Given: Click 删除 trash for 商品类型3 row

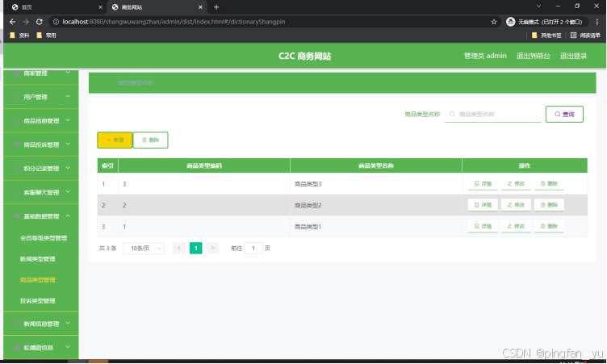Looking at the screenshot, I should click(549, 183).
